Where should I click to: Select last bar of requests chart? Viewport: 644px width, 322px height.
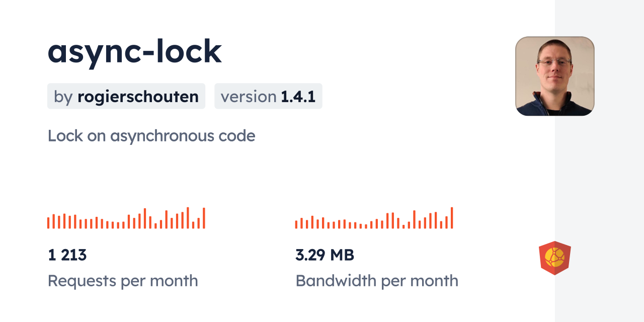[x=204, y=218]
